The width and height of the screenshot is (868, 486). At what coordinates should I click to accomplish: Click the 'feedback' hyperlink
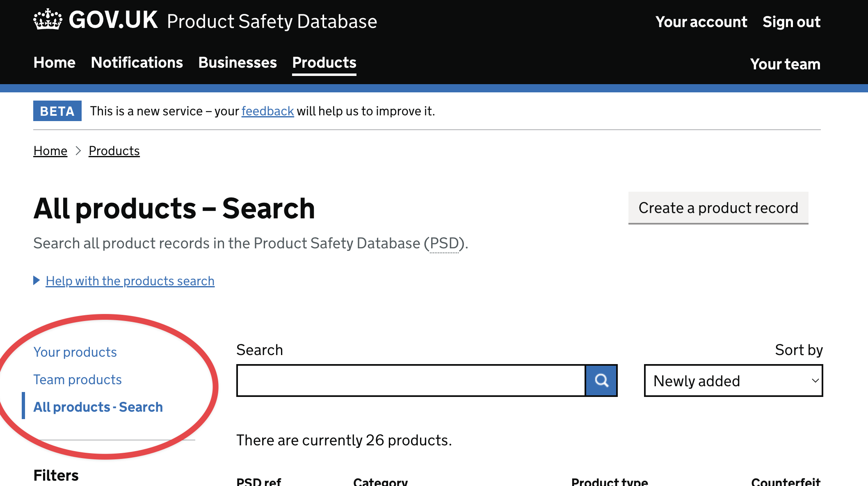[268, 111]
